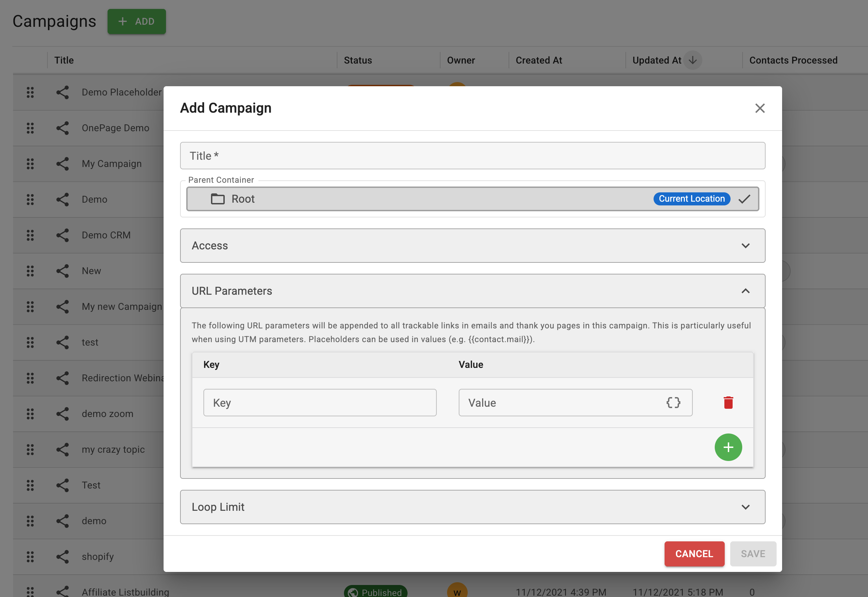The height and width of the screenshot is (597, 868).
Task: Click drag handle of OnePage Demo row
Action: tap(30, 128)
